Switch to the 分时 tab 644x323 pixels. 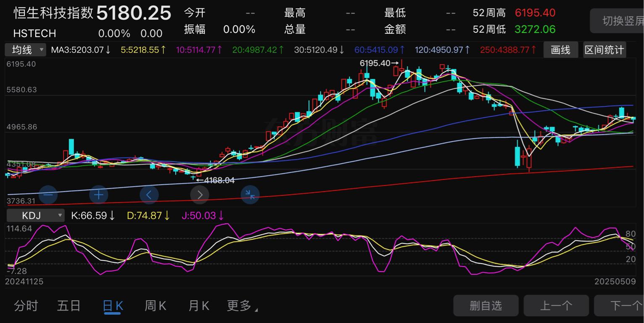click(26, 306)
